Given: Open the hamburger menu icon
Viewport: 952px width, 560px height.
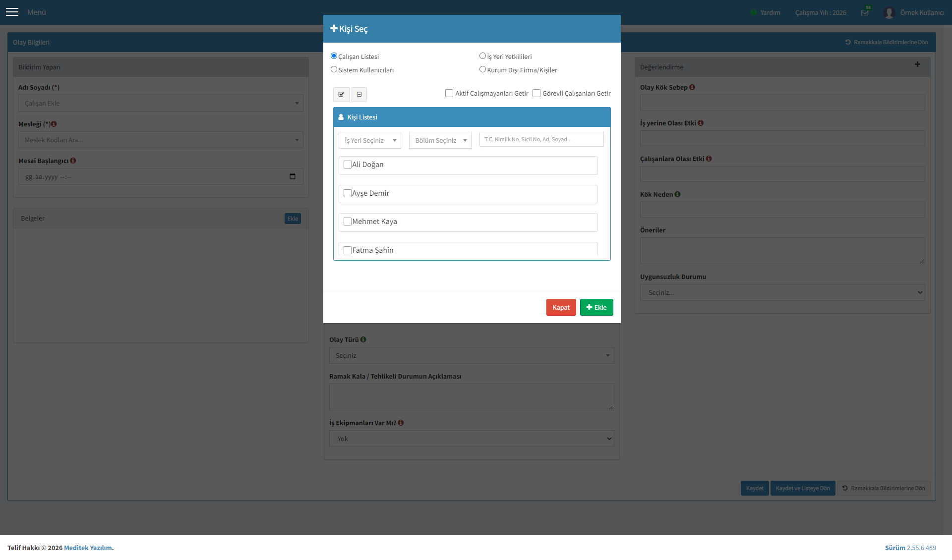Looking at the screenshot, I should pos(12,12).
